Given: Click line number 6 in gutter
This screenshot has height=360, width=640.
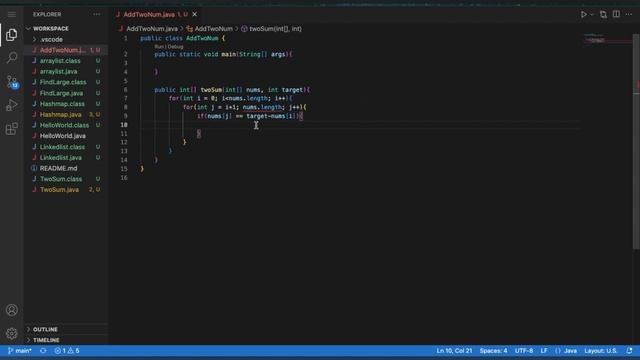Looking at the screenshot, I should point(125,89).
